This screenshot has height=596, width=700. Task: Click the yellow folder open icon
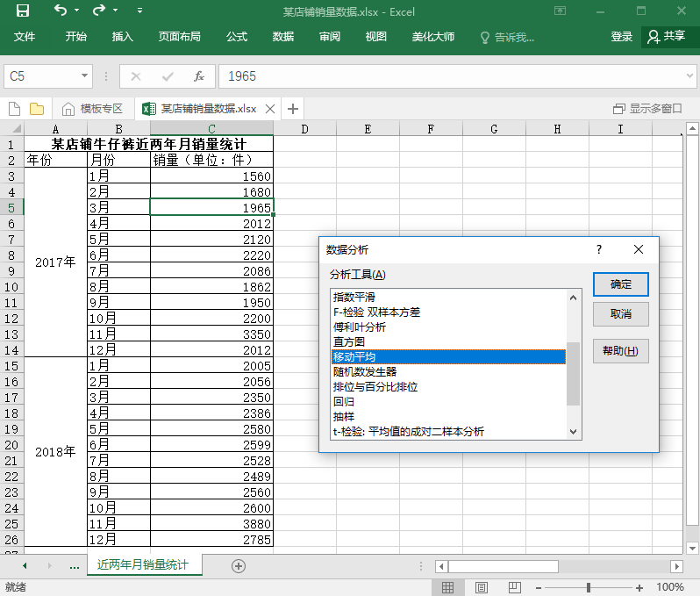[x=37, y=109]
